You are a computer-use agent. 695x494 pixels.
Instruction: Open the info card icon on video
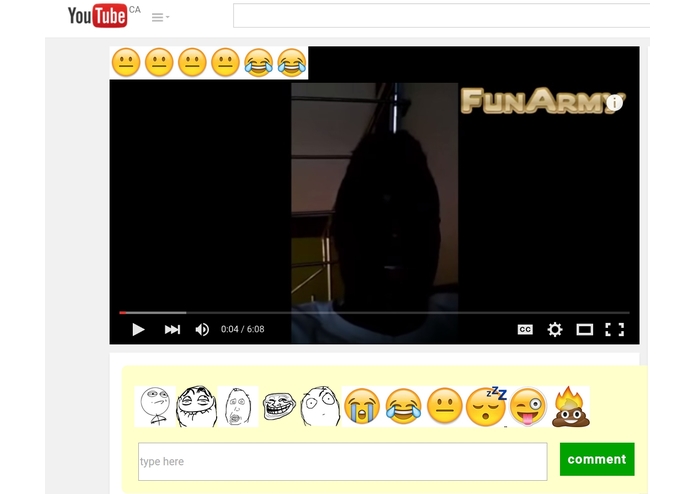(x=614, y=103)
